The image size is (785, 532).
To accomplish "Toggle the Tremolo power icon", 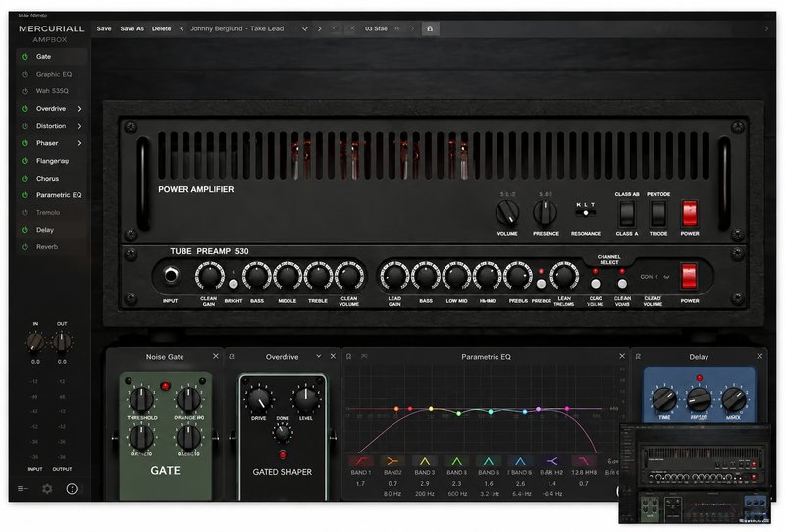I will (x=25, y=212).
